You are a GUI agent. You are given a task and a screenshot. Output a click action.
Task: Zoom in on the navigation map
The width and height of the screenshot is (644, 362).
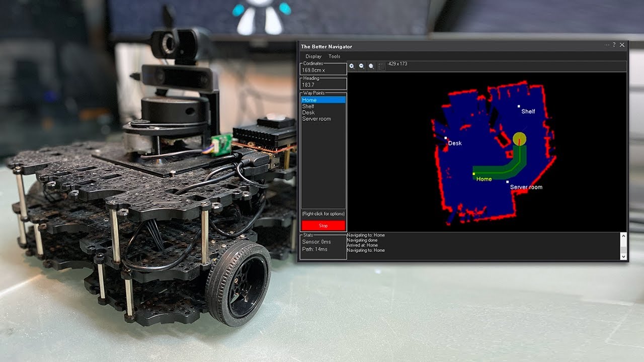point(352,66)
